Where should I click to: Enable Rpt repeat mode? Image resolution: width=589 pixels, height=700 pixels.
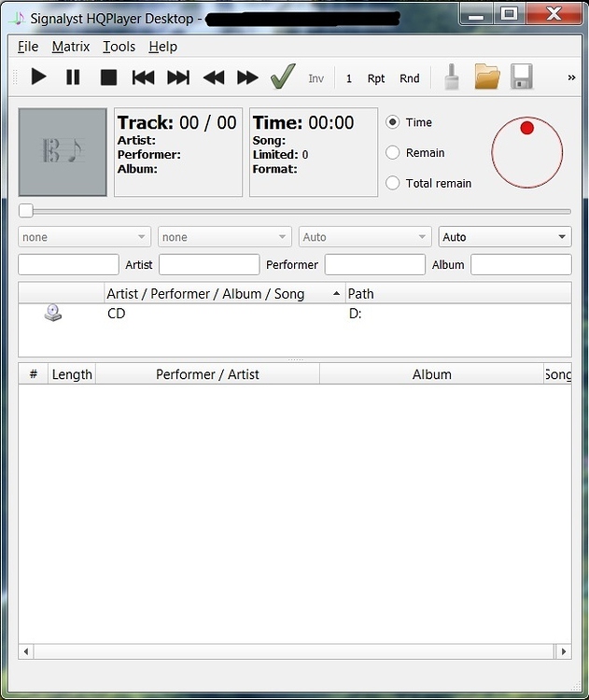(376, 78)
